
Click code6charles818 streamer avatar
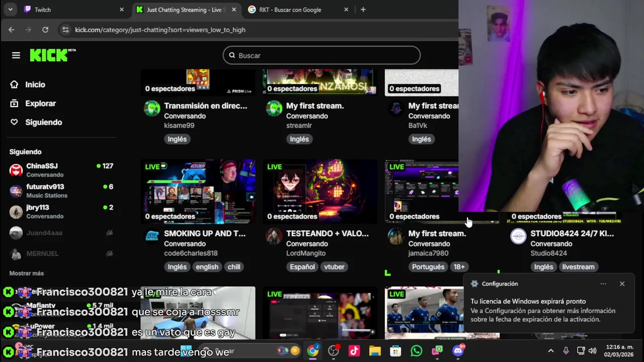[152, 236]
